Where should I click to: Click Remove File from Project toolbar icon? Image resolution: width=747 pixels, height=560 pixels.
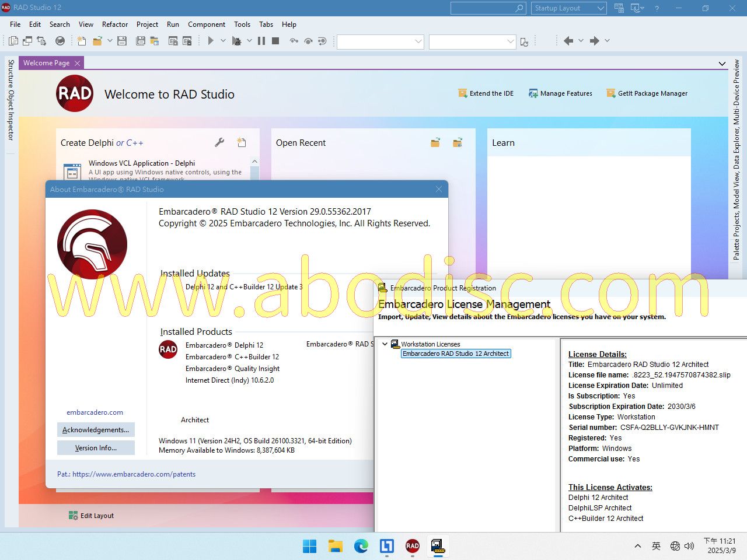pos(187,41)
